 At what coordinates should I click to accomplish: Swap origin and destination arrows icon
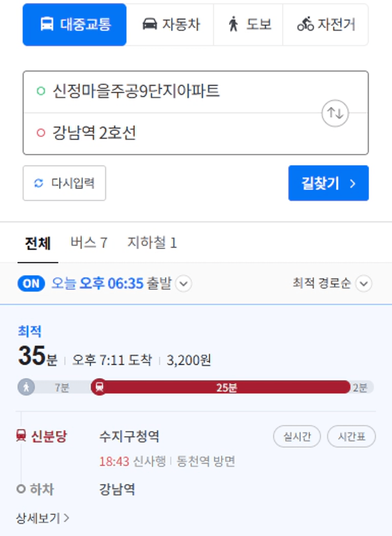335,113
